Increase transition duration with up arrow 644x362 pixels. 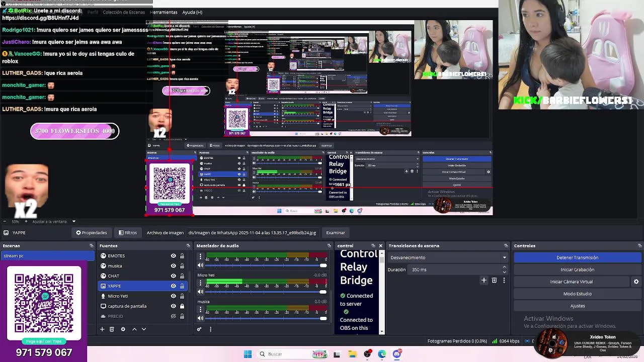(x=505, y=268)
